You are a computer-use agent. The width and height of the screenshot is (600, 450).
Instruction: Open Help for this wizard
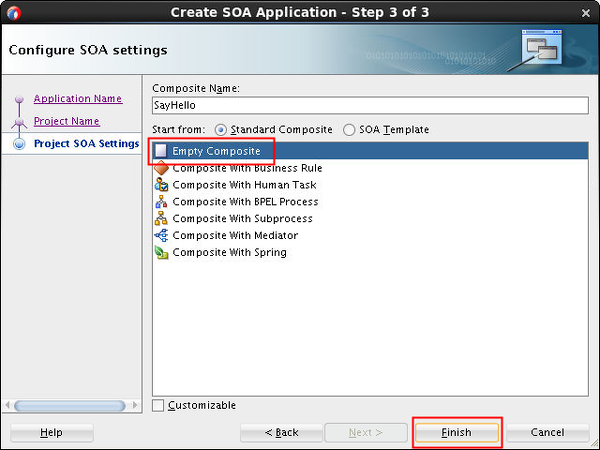(51, 432)
